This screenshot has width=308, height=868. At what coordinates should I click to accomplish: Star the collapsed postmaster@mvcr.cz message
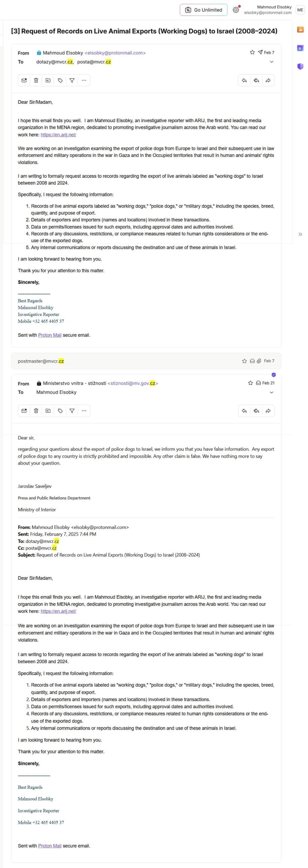click(244, 361)
